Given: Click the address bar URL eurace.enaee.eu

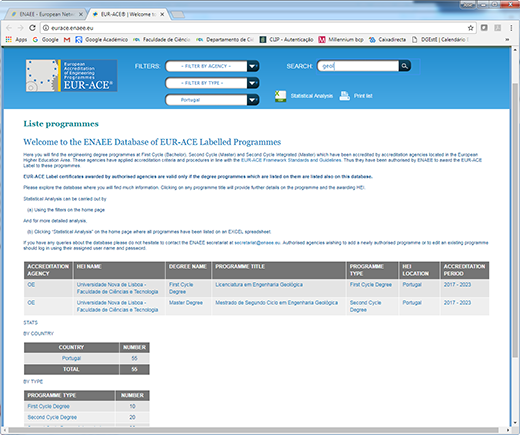Looking at the screenshot, I should 72,28.
